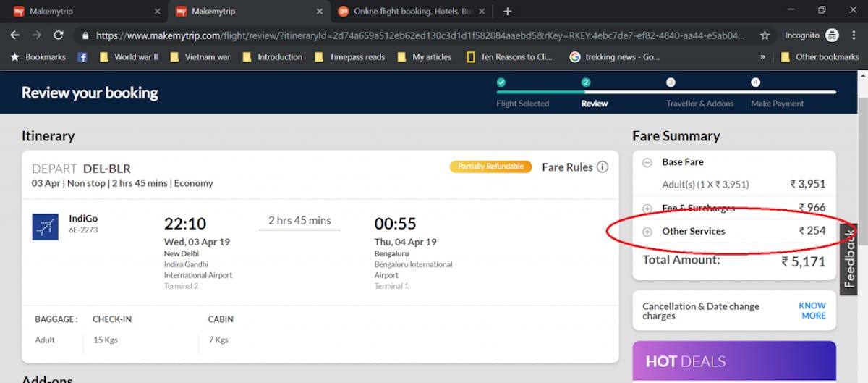The width and height of the screenshot is (868, 383).
Task: Click the 7 Kgs cabin baggage value
Action: click(x=218, y=340)
